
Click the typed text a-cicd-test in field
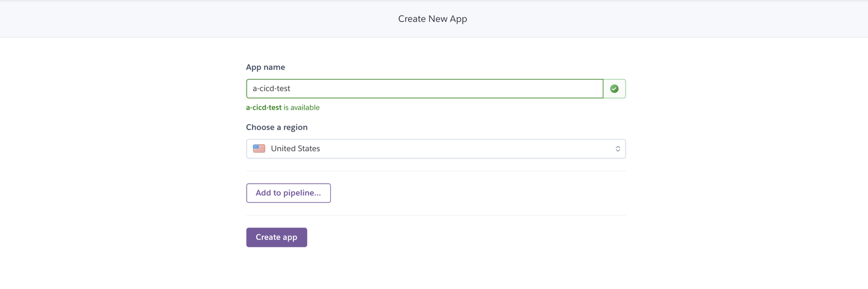(x=271, y=89)
